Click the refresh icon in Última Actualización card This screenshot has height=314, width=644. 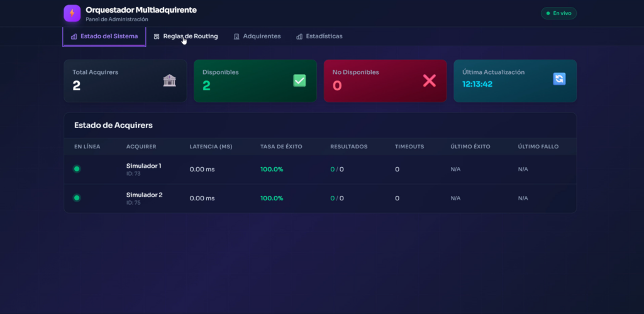click(x=559, y=78)
